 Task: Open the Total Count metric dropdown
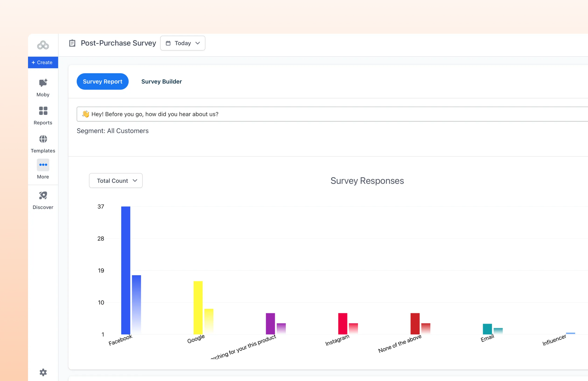(x=116, y=180)
